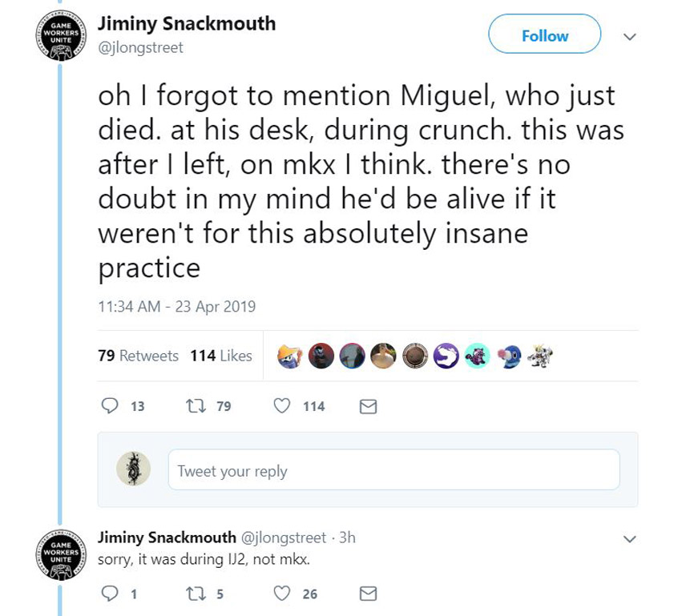
Task: Open the first liker's profile avatar
Action: tap(292, 355)
